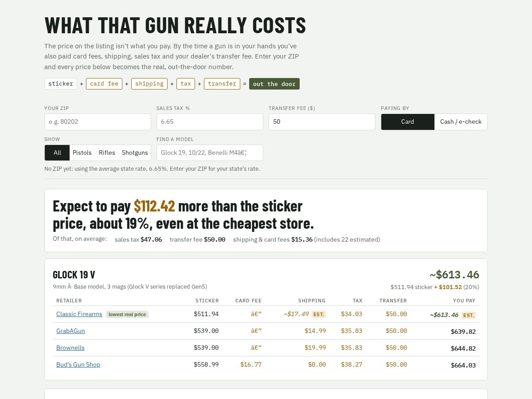Click the 'card fee' formula chip

(104, 84)
